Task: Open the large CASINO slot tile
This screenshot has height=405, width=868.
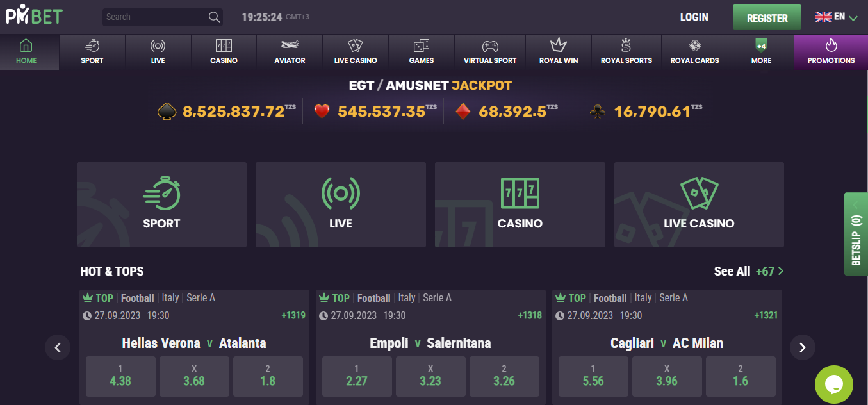Action: [520, 204]
